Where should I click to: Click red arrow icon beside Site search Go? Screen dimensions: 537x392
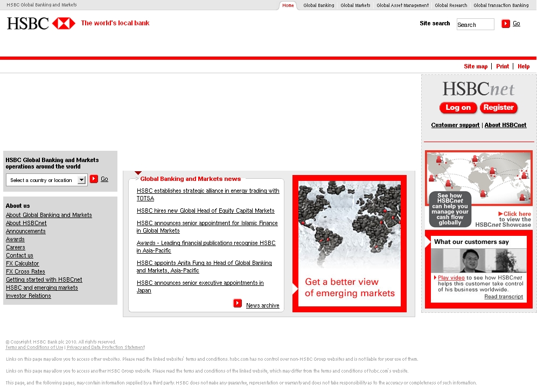click(x=506, y=24)
